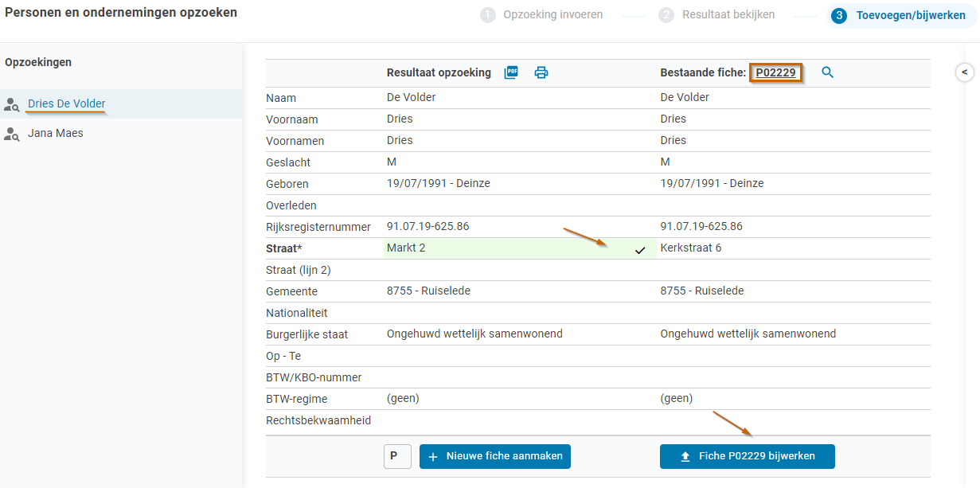Go to step 1 Opzoeking invoeren
The image size is (980, 488).
pyautogui.click(x=542, y=14)
